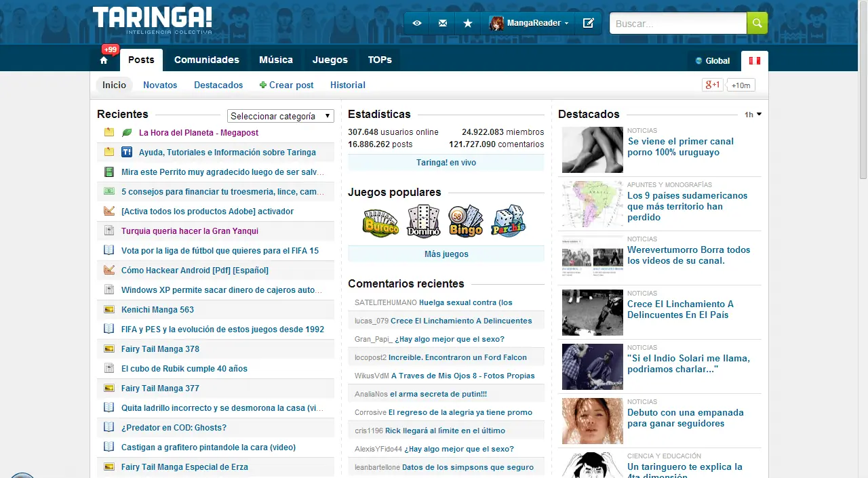The width and height of the screenshot is (868, 478).
Task: Click the +10m button
Action: click(741, 85)
